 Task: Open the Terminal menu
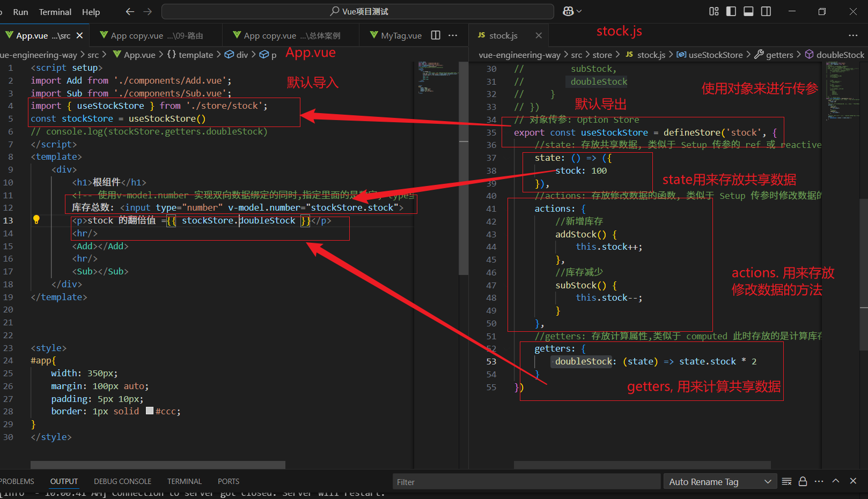click(x=55, y=12)
